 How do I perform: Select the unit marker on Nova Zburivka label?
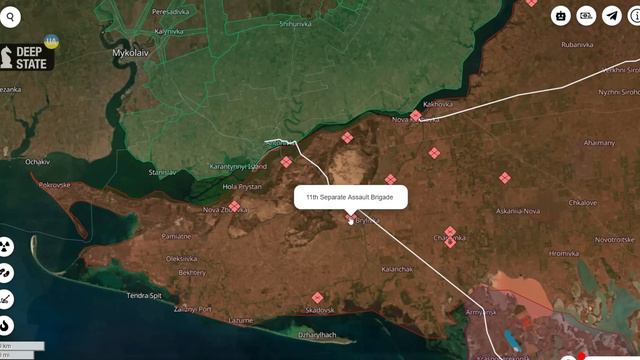point(234,207)
